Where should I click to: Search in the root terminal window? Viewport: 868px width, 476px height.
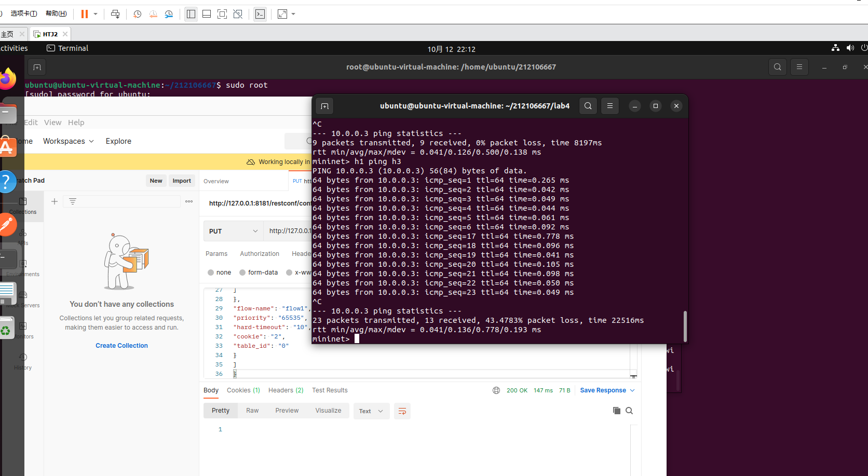[777, 67]
